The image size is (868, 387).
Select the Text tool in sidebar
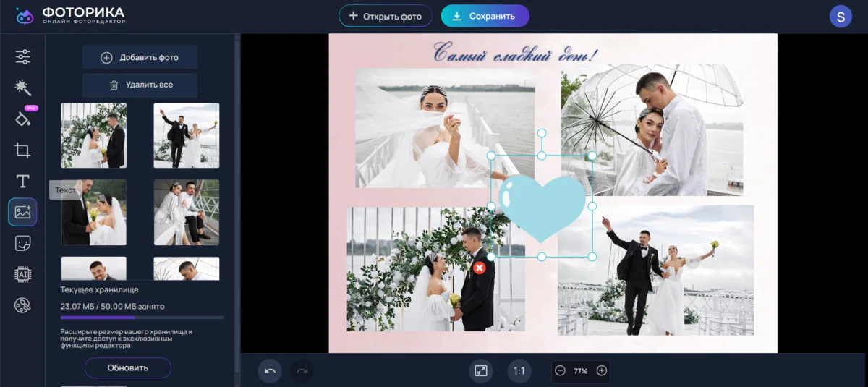coord(22,181)
